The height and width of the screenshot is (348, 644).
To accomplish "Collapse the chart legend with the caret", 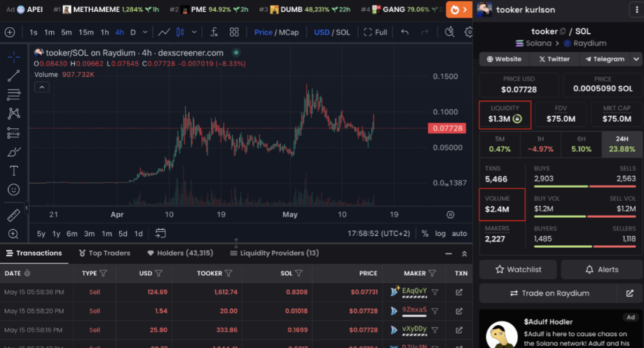I will click(x=42, y=87).
